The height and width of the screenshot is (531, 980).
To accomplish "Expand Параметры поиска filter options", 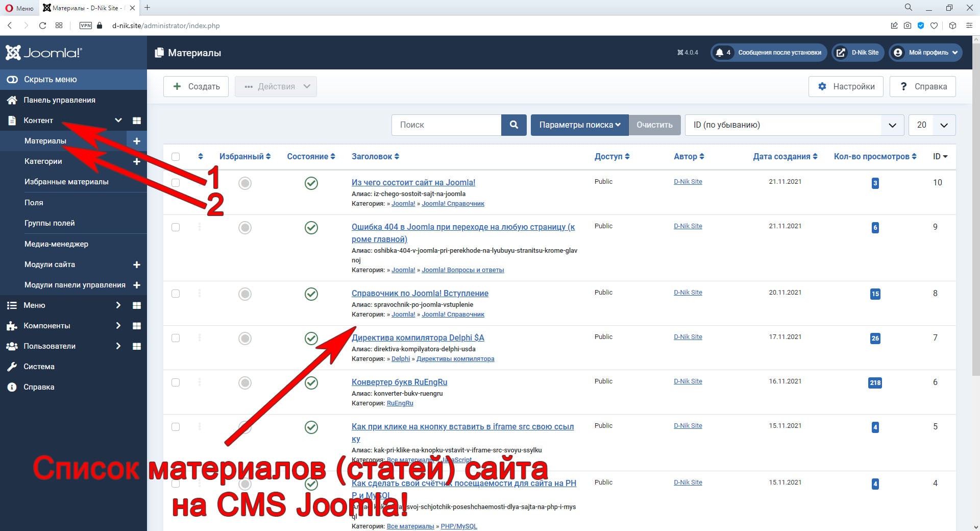I will [x=579, y=125].
